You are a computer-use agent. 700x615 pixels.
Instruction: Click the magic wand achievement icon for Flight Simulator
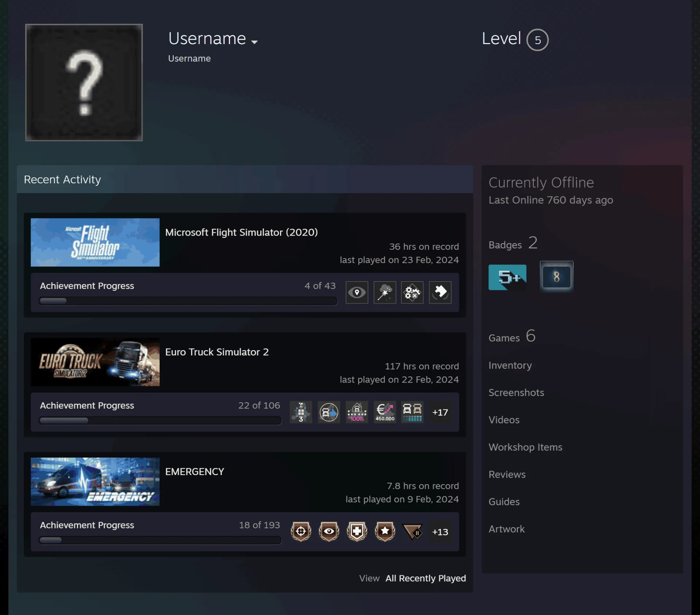(385, 292)
